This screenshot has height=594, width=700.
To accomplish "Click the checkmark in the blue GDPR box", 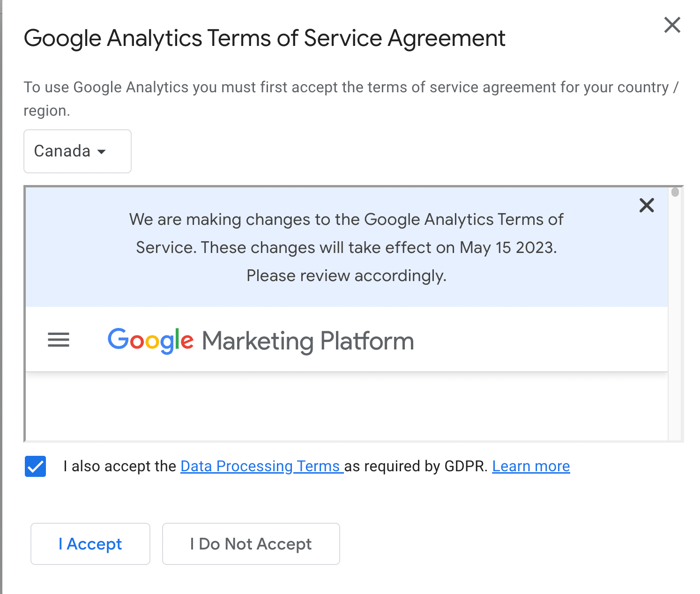I will pos(36,467).
